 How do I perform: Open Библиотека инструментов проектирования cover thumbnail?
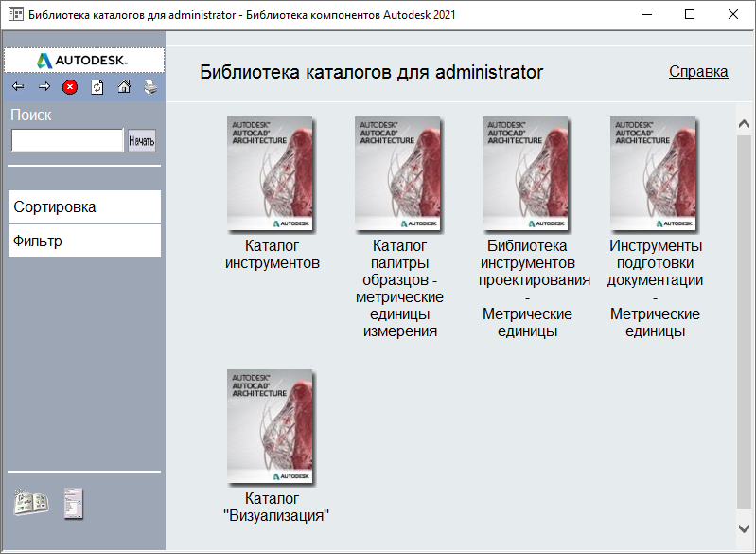point(527,174)
